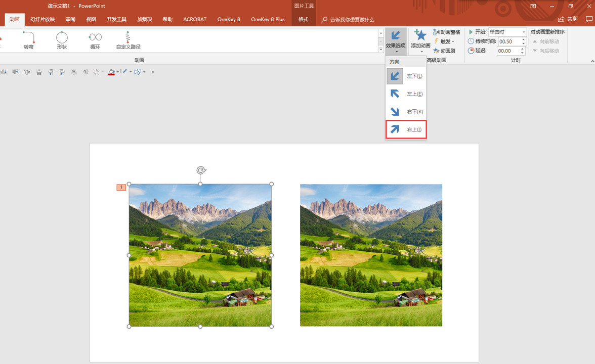Increase the delay with the up stepper
Screen dimensions: 595x364
tap(523, 49)
